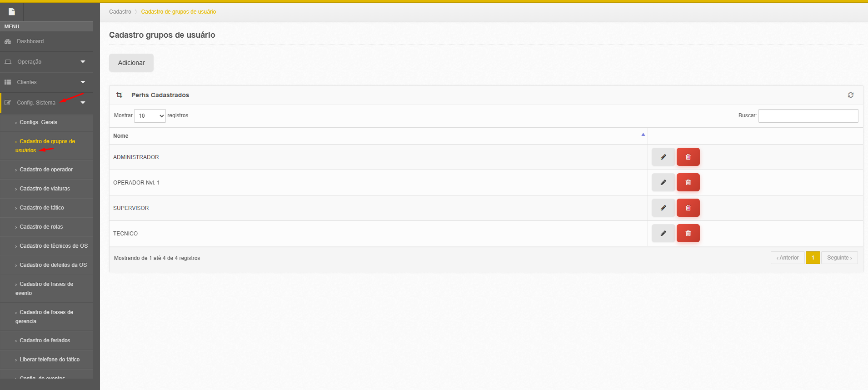Open Cadastro de viaturas in the sidebar
The width and height of the screenshot is (868, 390).
pyautogui.click(x=45, y=189)
